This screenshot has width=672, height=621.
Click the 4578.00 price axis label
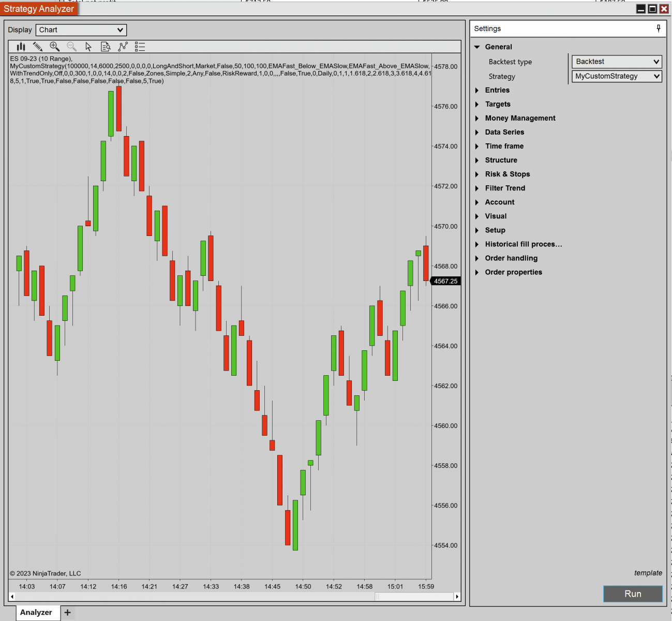click(445, 67)
